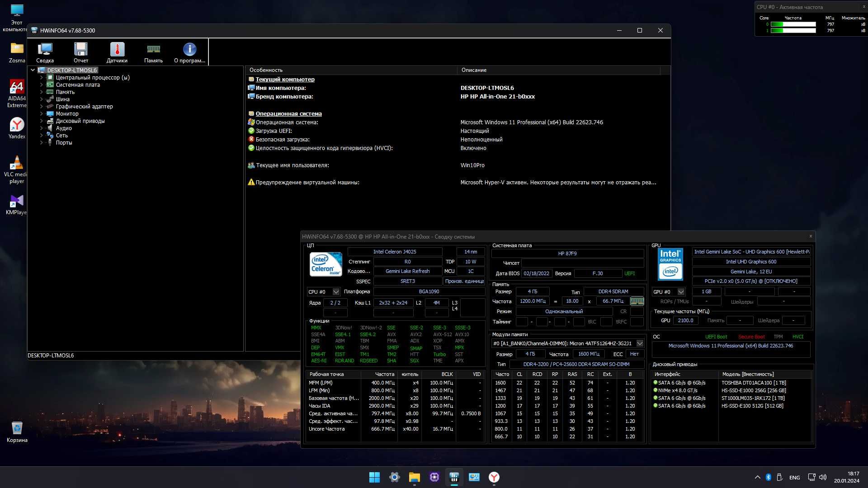
Task: Click Описание column header
Action: pos(559,70)
